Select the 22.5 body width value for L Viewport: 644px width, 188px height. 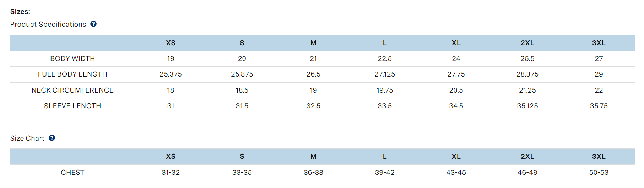click(x=385, y=58)
